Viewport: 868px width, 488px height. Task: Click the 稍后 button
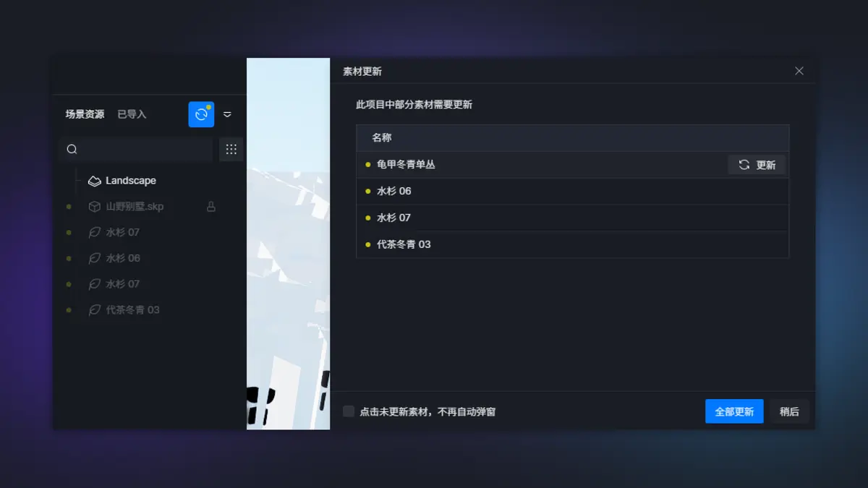pos(789,411)
